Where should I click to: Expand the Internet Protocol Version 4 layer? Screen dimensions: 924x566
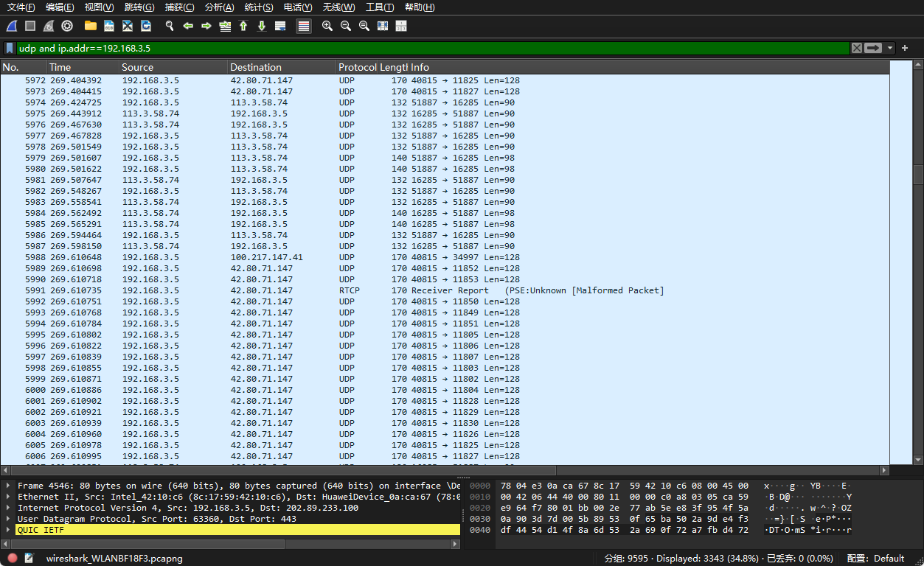point(8,508)
